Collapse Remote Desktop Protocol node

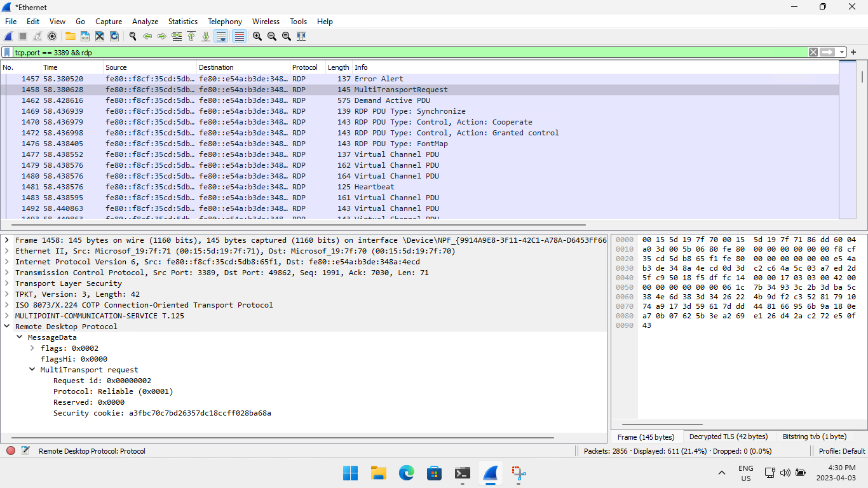7,327
